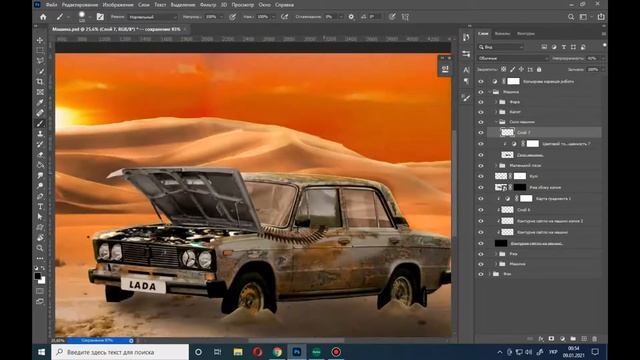Click the Photoshop icon in the taskbar
640x360 pixels.
click(x=297, y=352)
